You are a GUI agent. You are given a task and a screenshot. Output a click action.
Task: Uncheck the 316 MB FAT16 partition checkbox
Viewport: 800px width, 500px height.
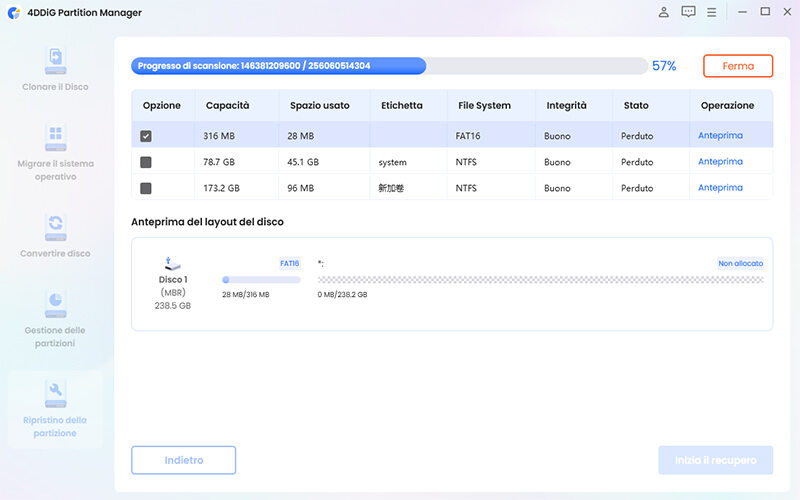[146, 136]
